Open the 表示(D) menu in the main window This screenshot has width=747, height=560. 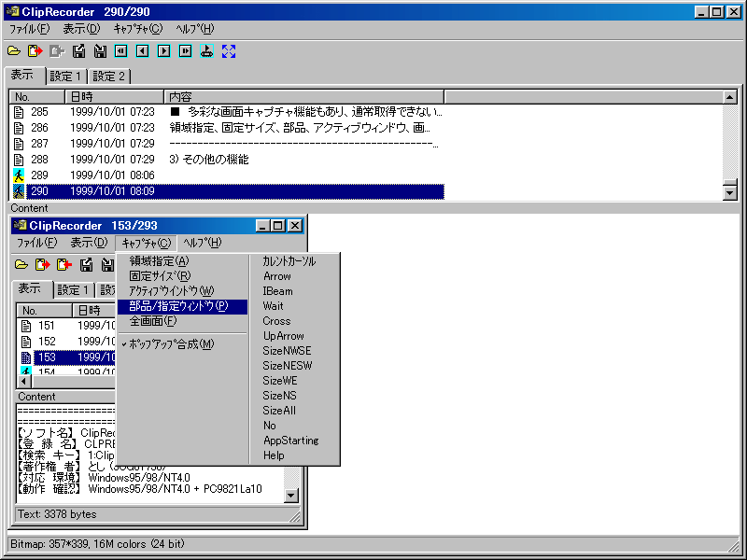click(x=82, y=29)
